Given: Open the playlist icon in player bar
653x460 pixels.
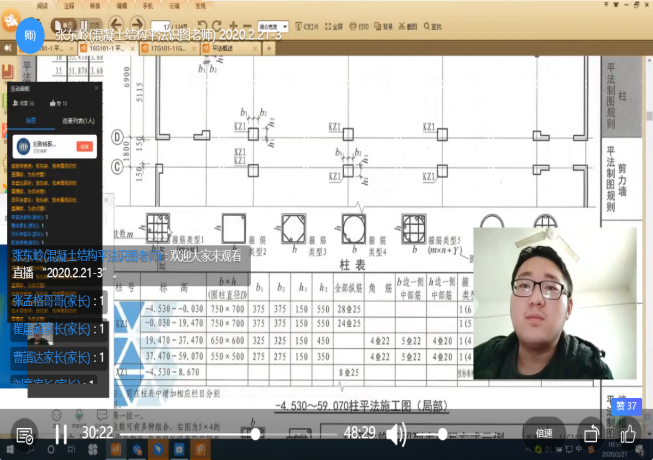Looking at the screenshot, I should [25, 435].
